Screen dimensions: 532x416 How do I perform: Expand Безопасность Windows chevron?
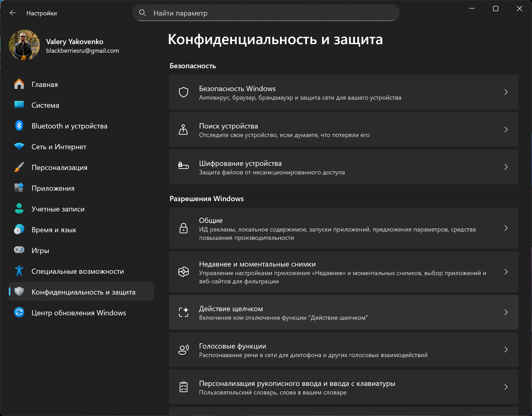(x=506, y=92)
